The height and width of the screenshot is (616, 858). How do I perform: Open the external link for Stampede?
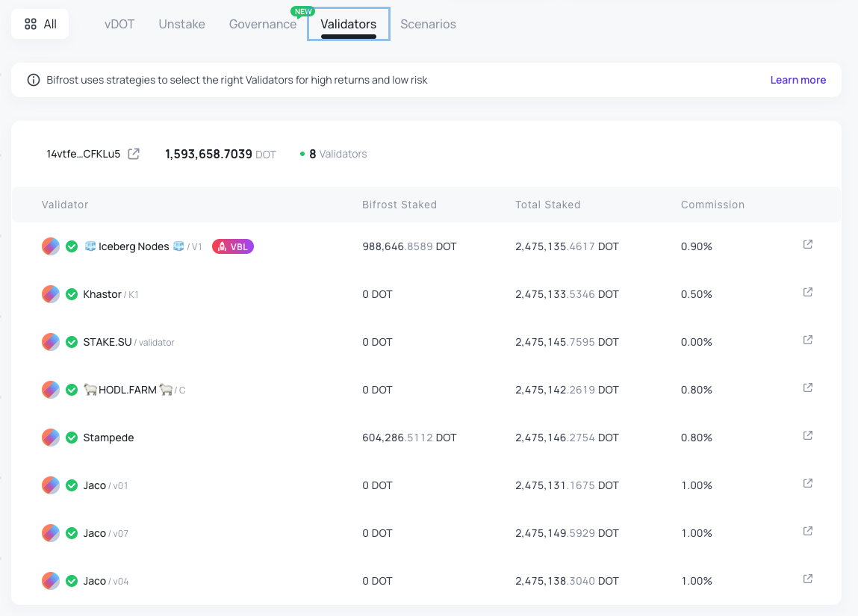tap(808, 435)
